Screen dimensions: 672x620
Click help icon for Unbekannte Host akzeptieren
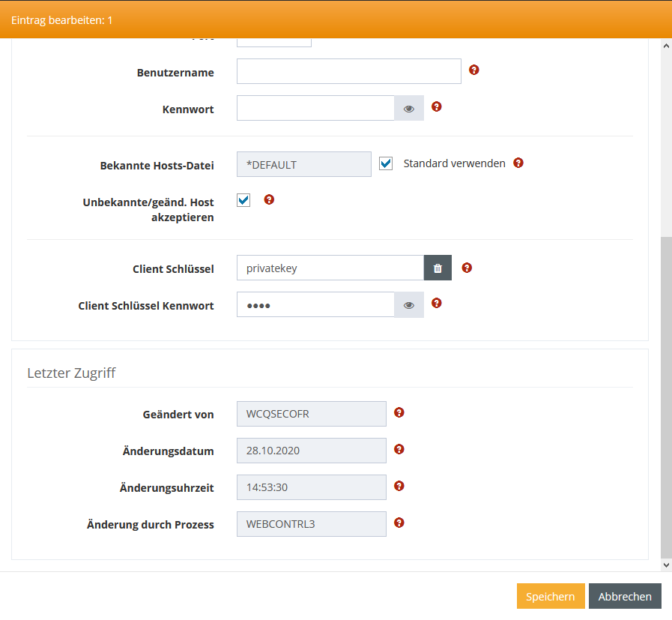click(x=270, y=200)
